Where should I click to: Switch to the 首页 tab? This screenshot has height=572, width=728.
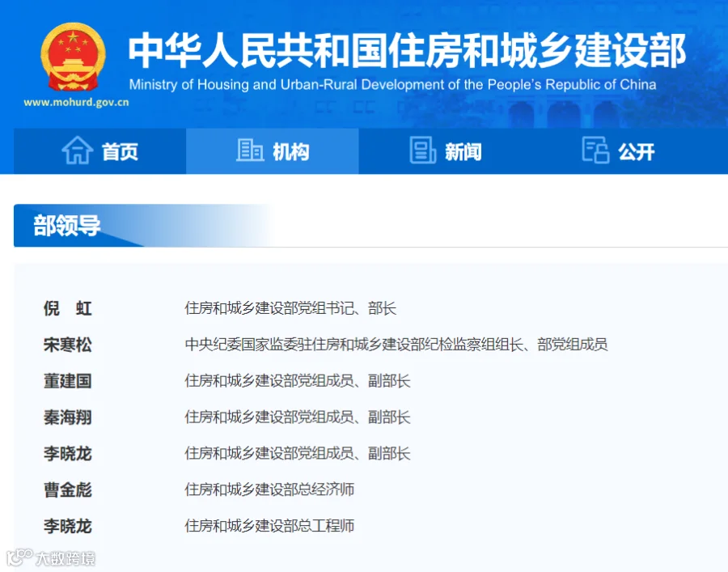click(121, 150)
